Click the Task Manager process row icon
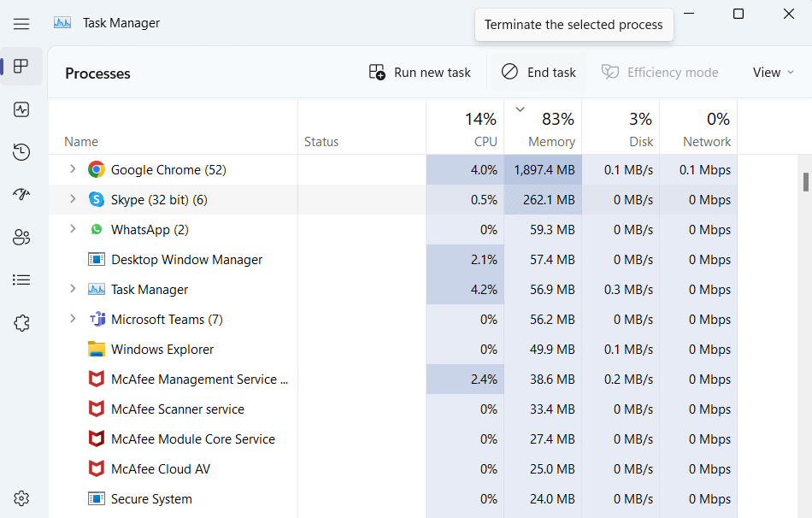This screenshot has height=518, width=812. click(x=97, y=289)
